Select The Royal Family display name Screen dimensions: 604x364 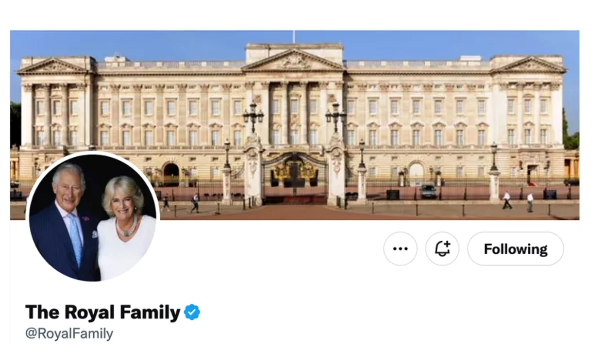click(x=102, y=312)
